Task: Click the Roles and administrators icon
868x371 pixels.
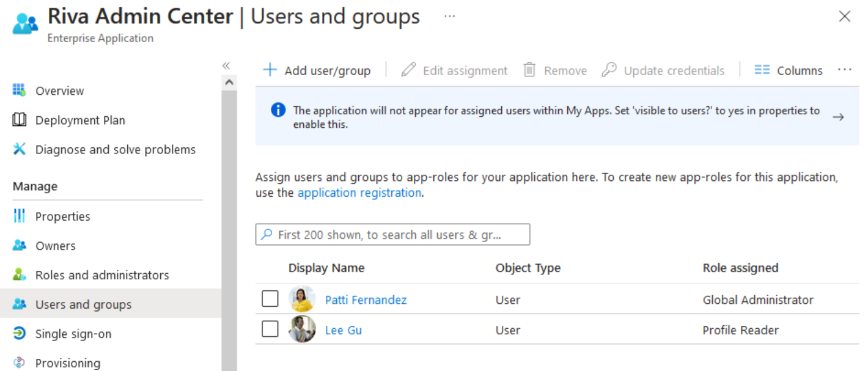Action: (x=20, y=274)
